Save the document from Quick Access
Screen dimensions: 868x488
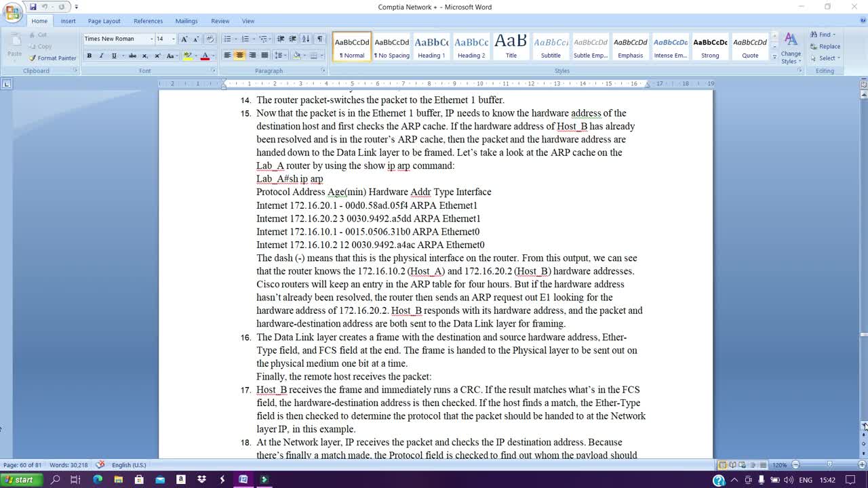(x=33, y=7)
